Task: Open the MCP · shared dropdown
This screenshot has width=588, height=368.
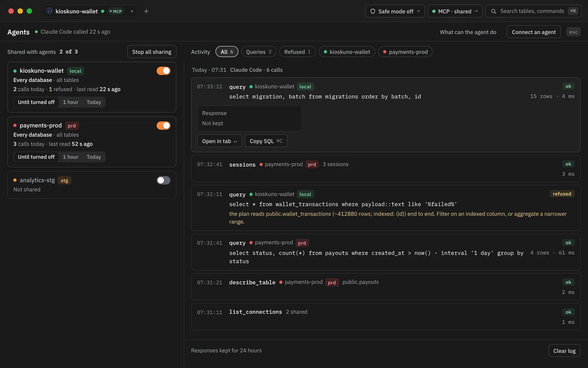Action: 455,11
